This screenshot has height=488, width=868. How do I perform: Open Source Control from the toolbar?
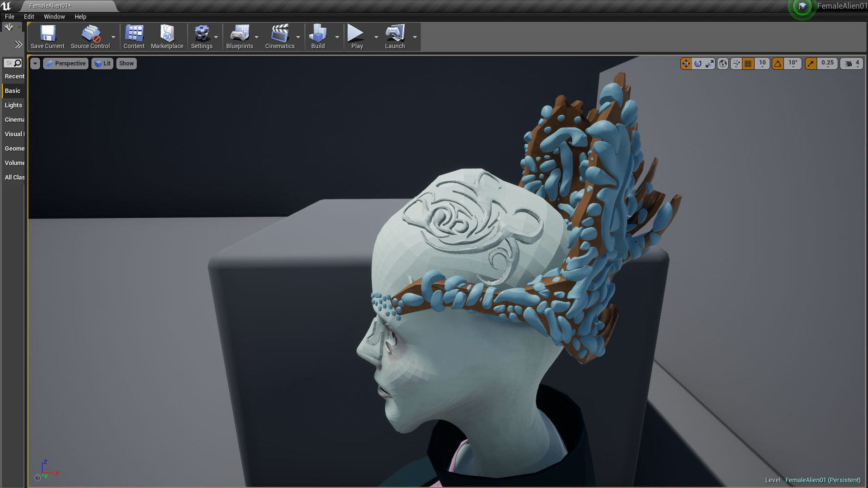(90, 37)
